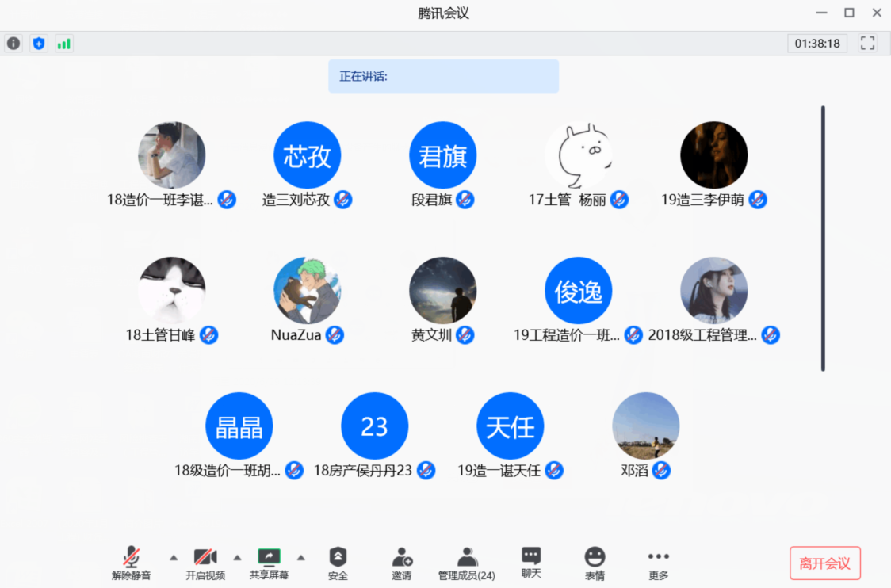This screenshot has width=891, height=588.
Task: Invite participants via 邀请
Action: pos(402,563)
